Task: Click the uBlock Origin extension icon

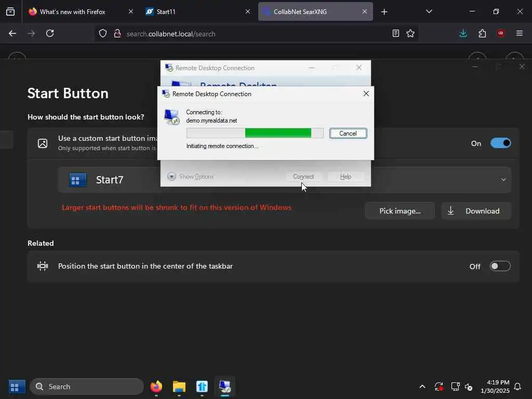Action: coord(501,33)
